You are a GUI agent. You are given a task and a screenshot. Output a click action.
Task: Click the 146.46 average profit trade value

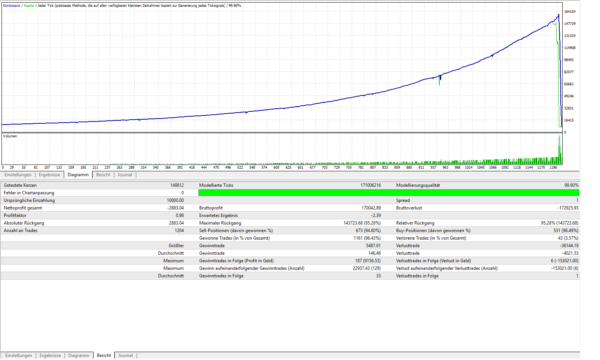pos(374,253)
